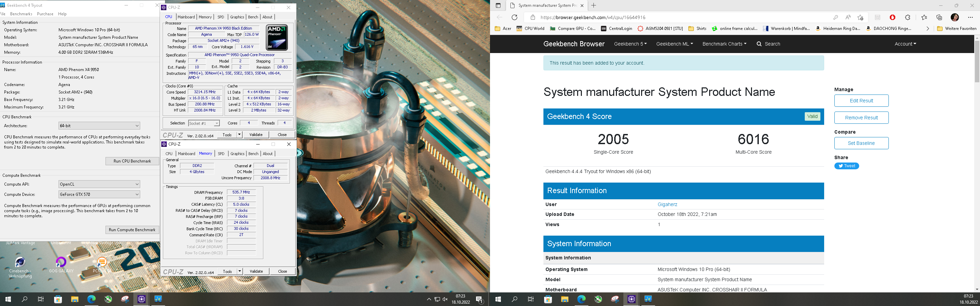Click Run Compute Benchmark button
The image size is (980, 306).
pyautogui.click(x=132, y=230)
